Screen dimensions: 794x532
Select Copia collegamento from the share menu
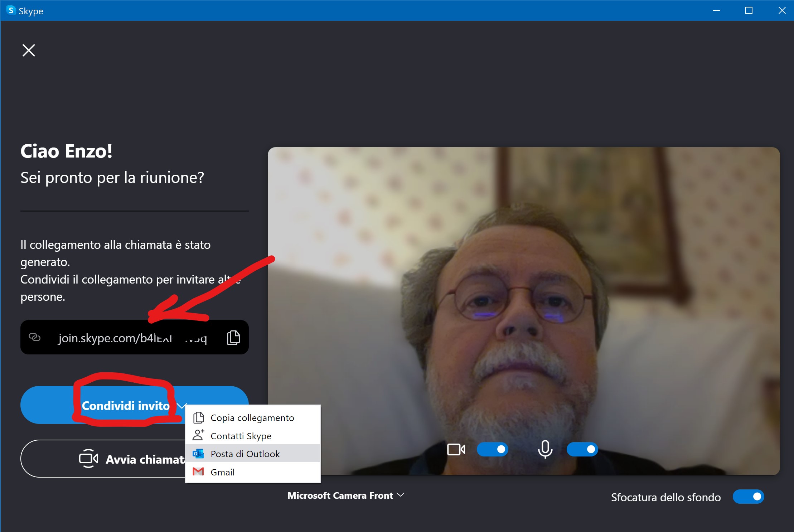coord(252,418)
